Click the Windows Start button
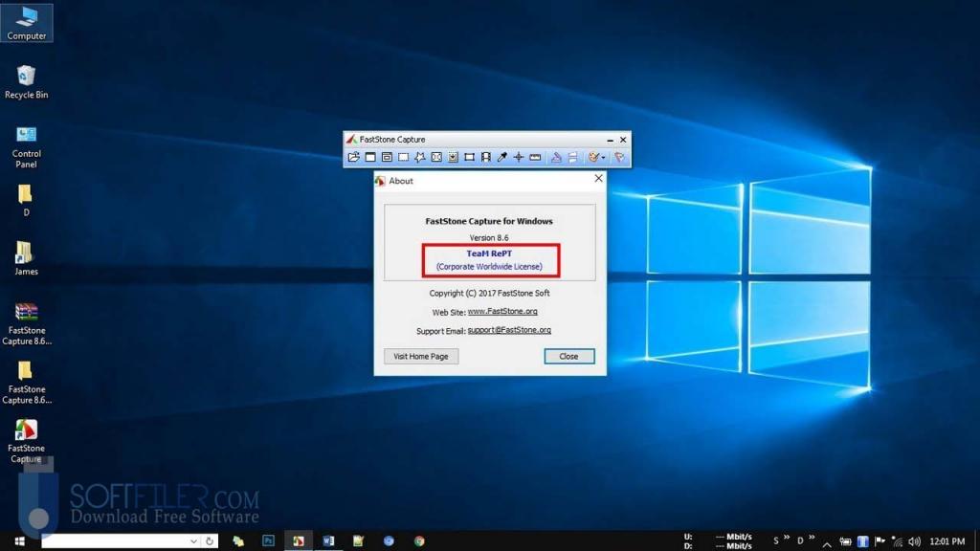Screen dimensions: 980x551 click(19, 541)
